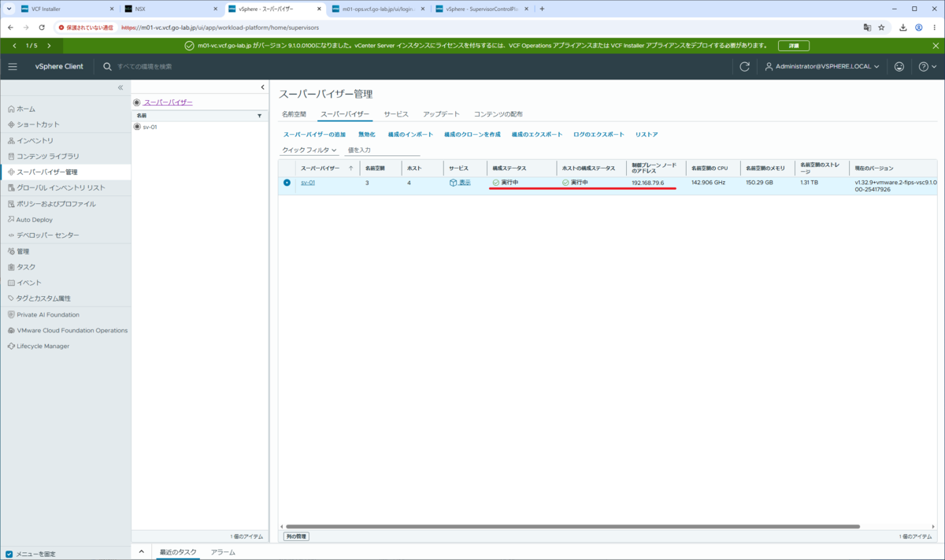Click the リストア action
Viewport: 945px width, 560px height.
[647, 135]
